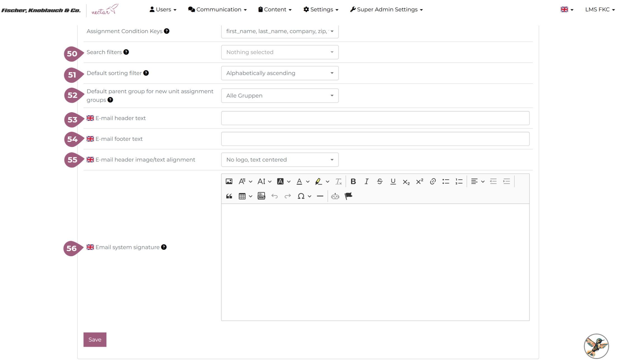617x364 pixels.
Task: Click the flag icon in editor toolbar
Action: point(348,196)
